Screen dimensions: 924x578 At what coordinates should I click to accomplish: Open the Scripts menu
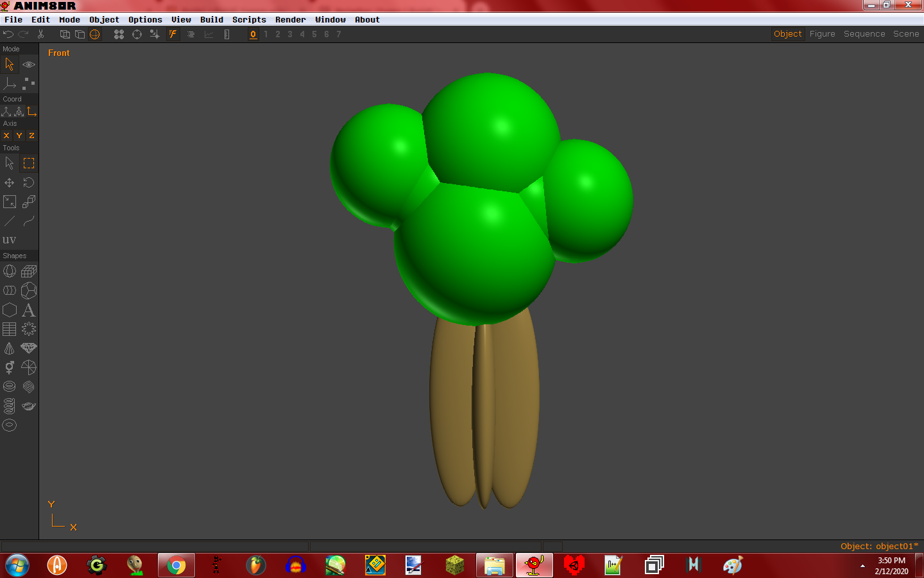click(249, 20)
